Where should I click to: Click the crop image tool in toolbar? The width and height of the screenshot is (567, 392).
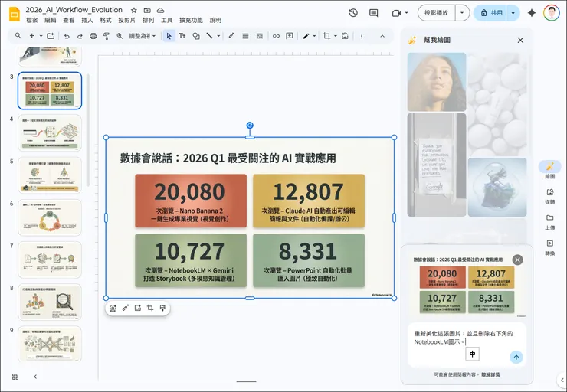[327, 36]
